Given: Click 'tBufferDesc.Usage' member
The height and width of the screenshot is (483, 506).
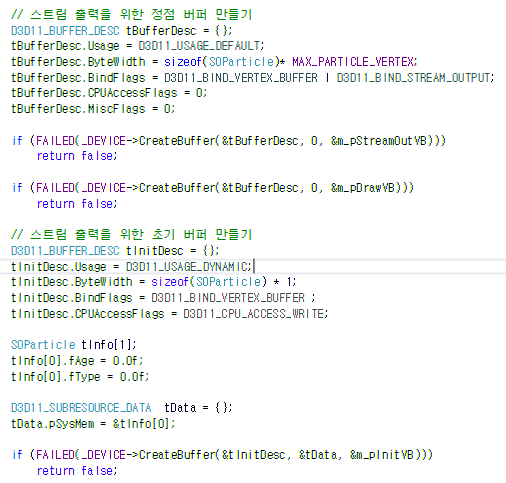Looking at the screenshot, I should (x=65, y=46).
